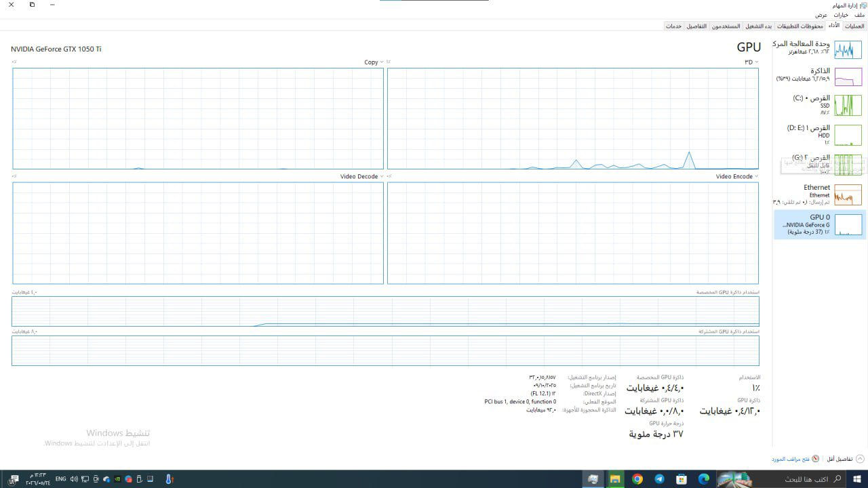This screenshot has width=868, height=488.
Task: Select Disk 0 (C:) SSD entry
Action: point(820,104)
